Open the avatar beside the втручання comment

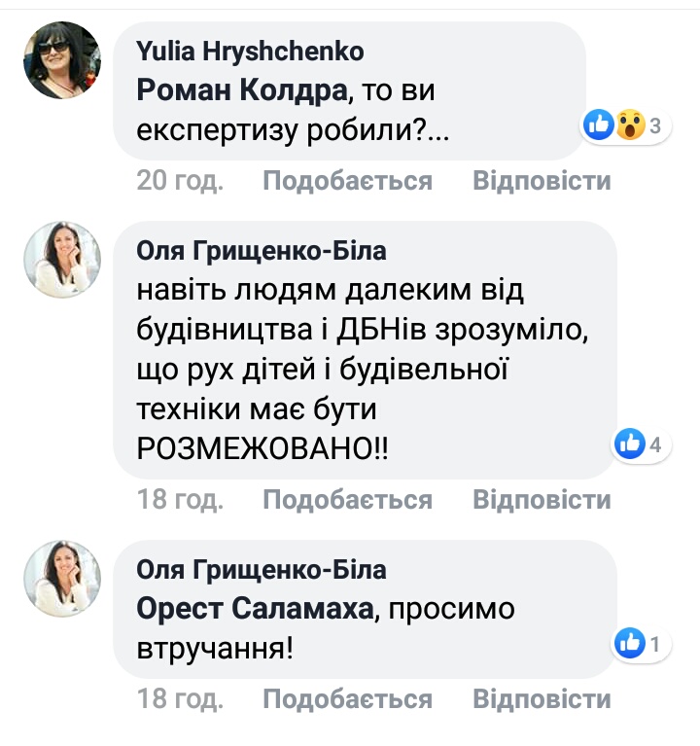click(x=62, y=579)
